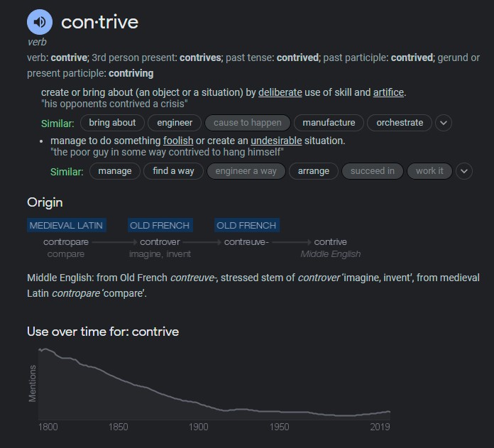
Task: Play the pronunciation audio for contrive
Action: (x=40, y=22)
